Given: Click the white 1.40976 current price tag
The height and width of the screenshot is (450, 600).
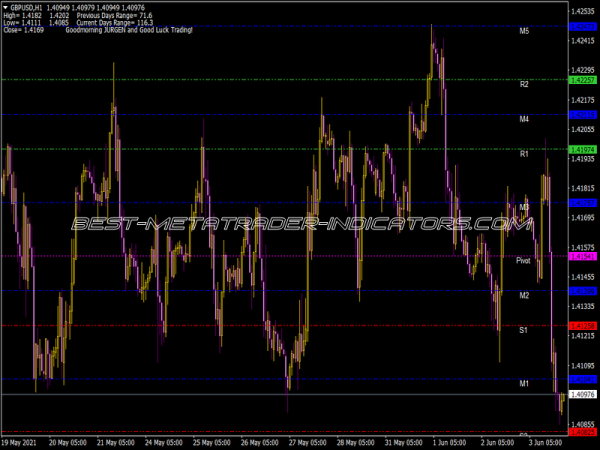Looking at the screenshot, I should 583,395.
